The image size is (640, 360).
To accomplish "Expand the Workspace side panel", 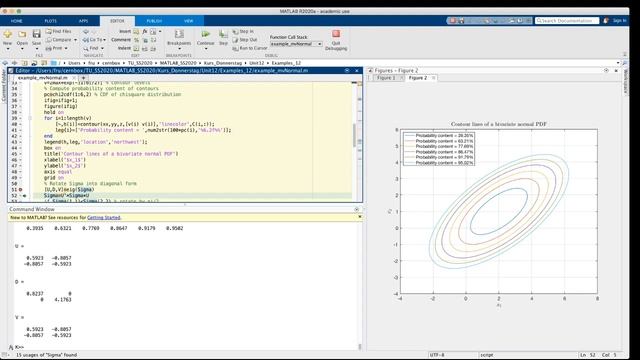I will point(625,82).
